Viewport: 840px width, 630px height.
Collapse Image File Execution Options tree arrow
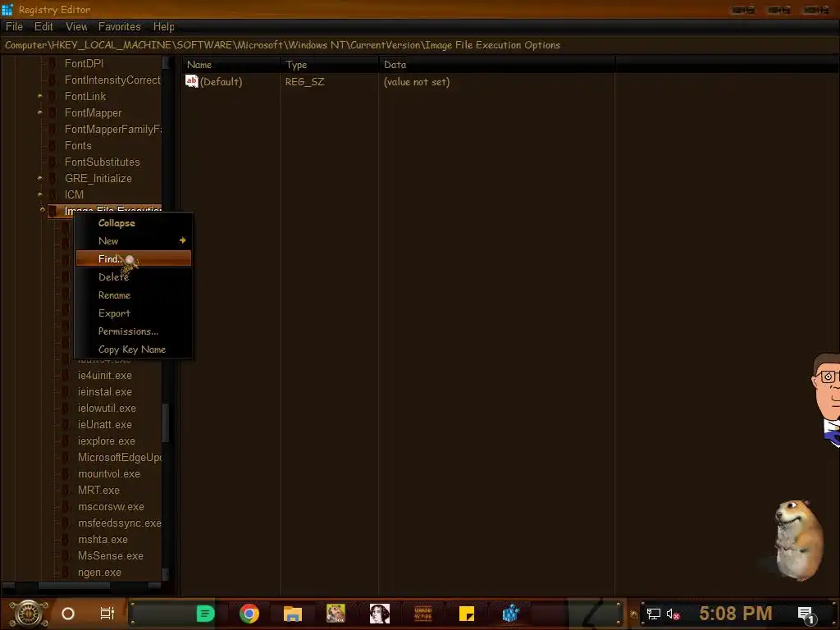tap(43, 210)
